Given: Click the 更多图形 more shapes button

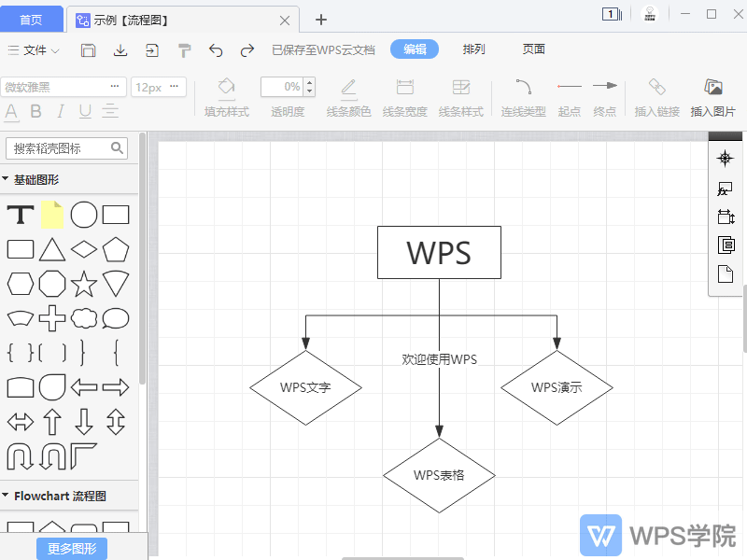Looking at the screenshot, I should click(x=72, y=549).
